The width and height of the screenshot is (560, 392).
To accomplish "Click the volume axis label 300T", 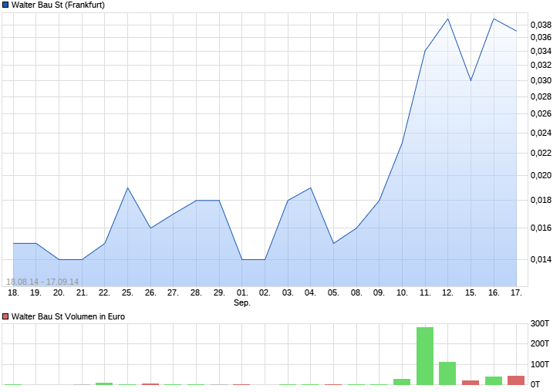I will tap(540, 323).
